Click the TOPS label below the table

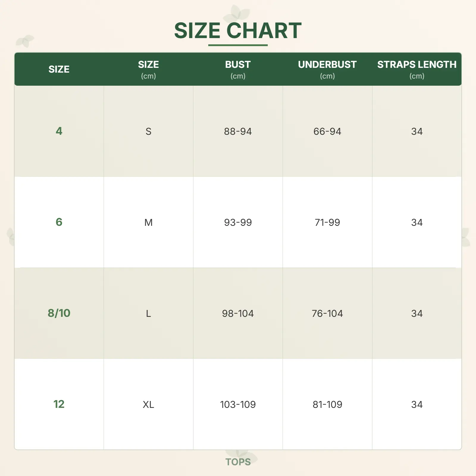click(238, 462)
